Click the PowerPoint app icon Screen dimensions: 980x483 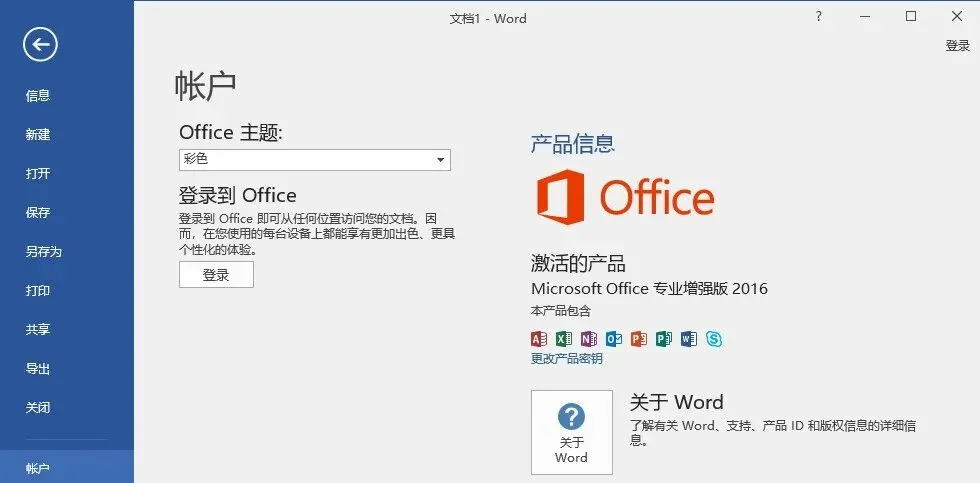(639, 339)
